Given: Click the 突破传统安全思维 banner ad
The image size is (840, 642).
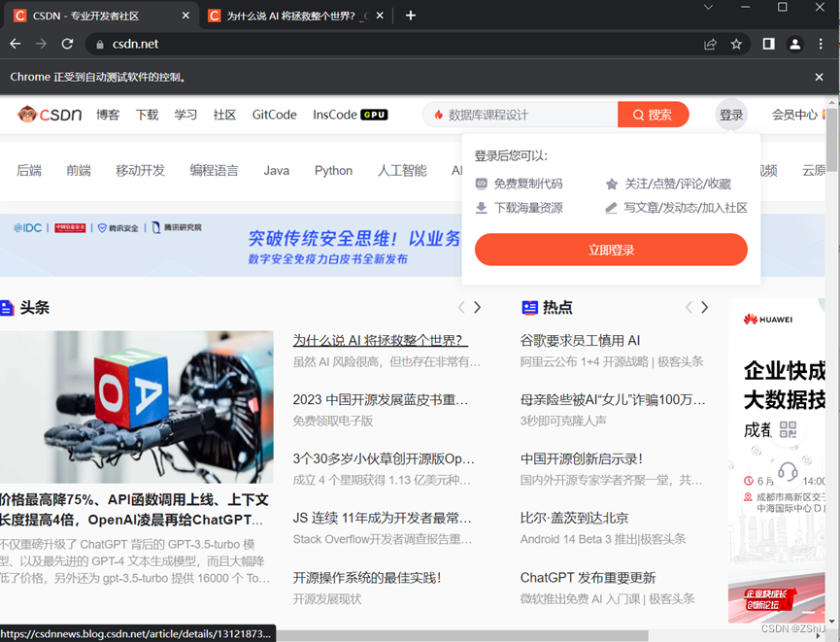Looking at the screenshot, I should [231, 246].
